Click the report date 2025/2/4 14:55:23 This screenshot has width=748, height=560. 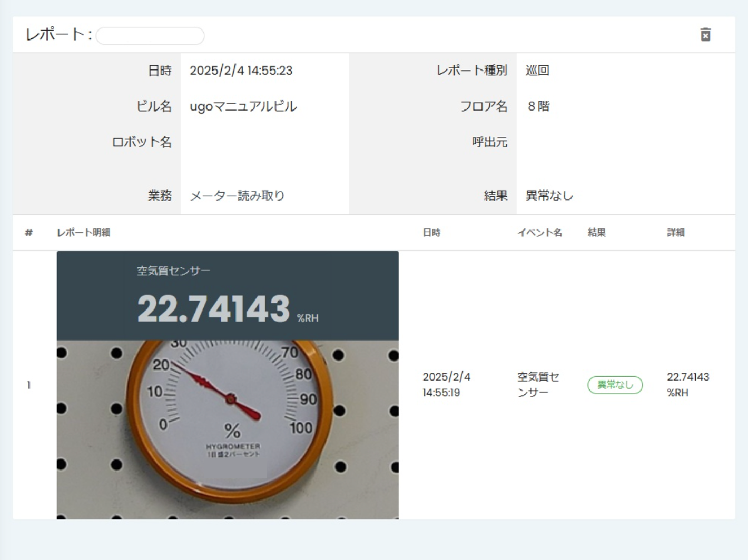click(x=241, y=71)
